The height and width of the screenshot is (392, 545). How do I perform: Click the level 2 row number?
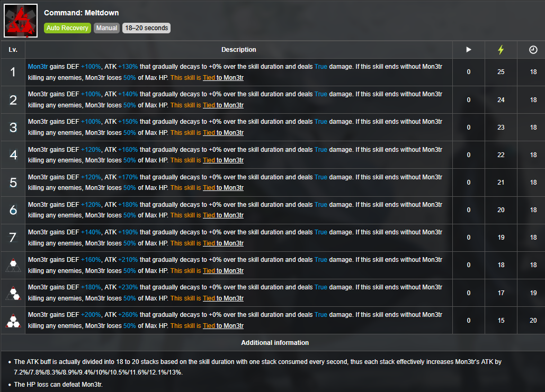click(x=13, y=99)
